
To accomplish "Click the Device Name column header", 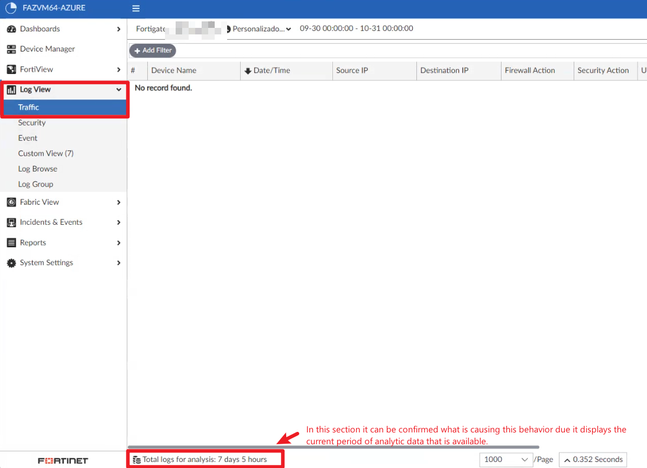I will point(194,71).
